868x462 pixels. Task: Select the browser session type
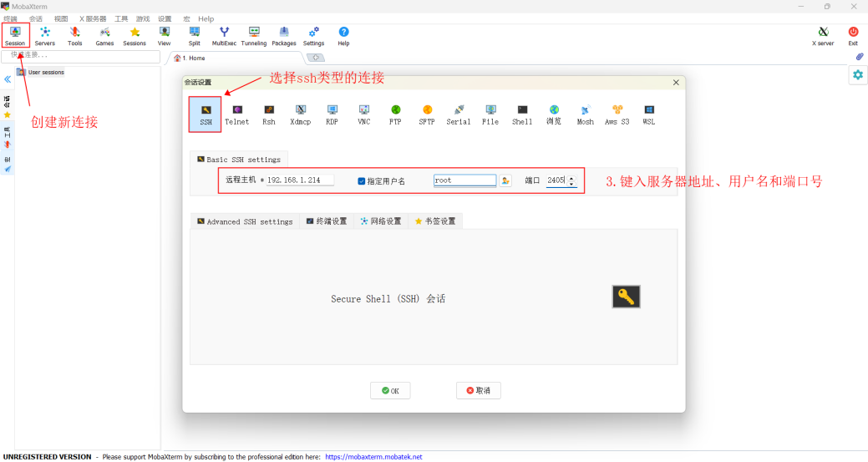point(554,115)
